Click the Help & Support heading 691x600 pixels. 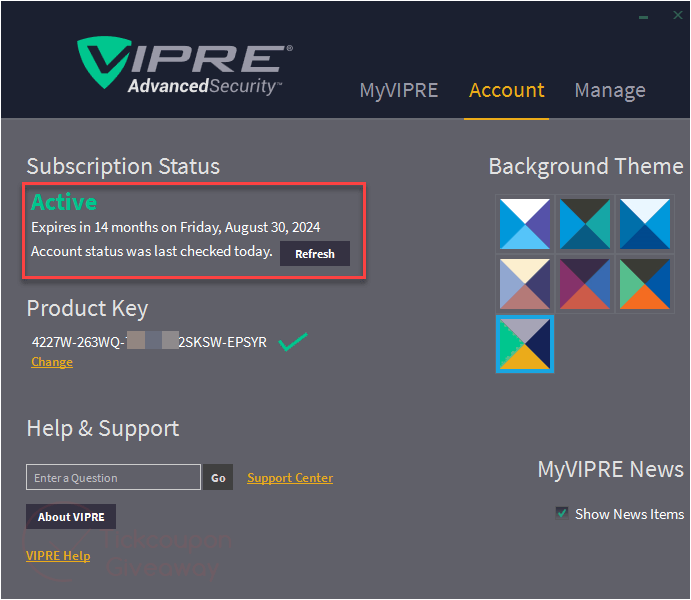tap(103, 429)
